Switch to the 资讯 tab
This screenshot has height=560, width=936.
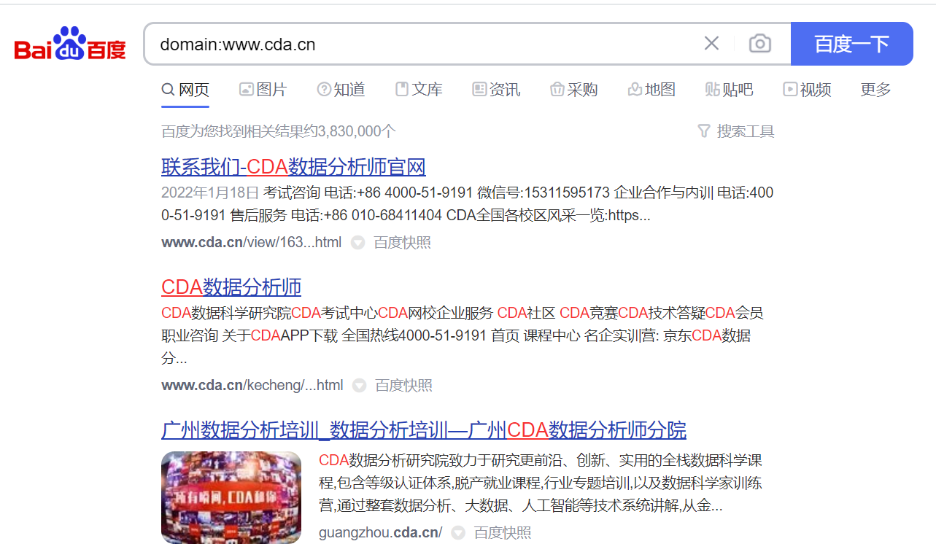coord(496,90)
